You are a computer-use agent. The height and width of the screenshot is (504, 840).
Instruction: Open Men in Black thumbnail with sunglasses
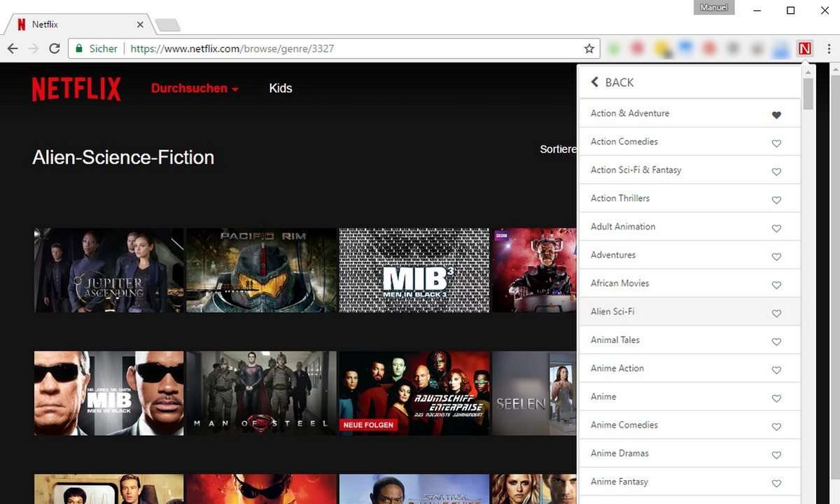point(108,393)
